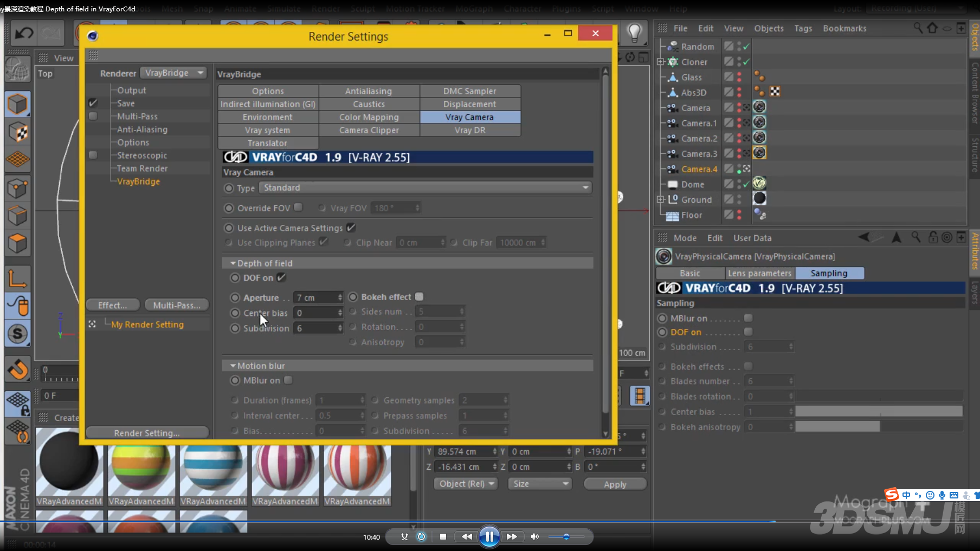Click the Effect... button
This screenshot has width=980, height=551.
tap(113, 305)
